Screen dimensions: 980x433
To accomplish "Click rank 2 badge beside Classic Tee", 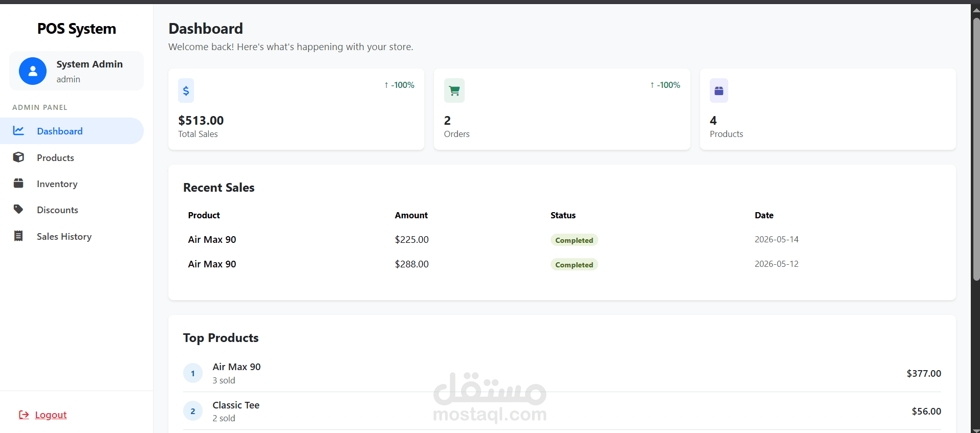I will tap(193, 411).
